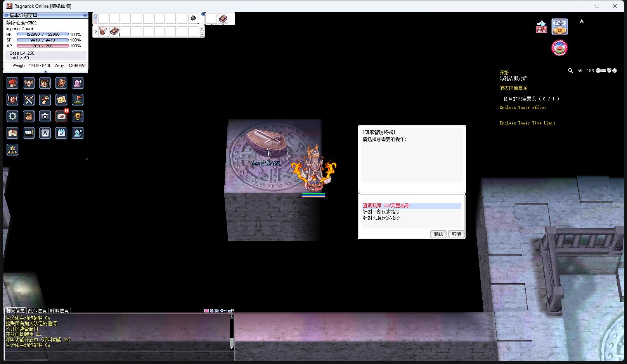This screenshot has height=364, width=627.
Task: Switch to the 呼叫信息 chat tab
Action: point(60,311)
